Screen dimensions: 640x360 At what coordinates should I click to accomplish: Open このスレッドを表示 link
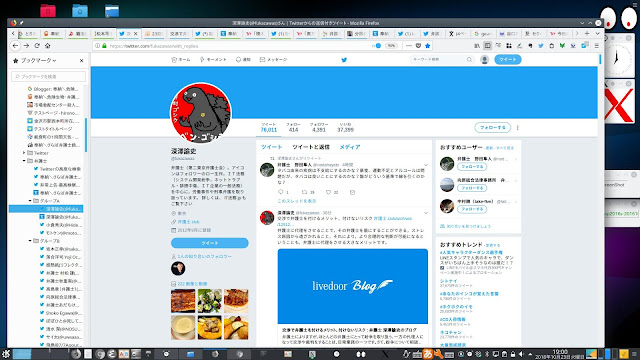(297, 201)
